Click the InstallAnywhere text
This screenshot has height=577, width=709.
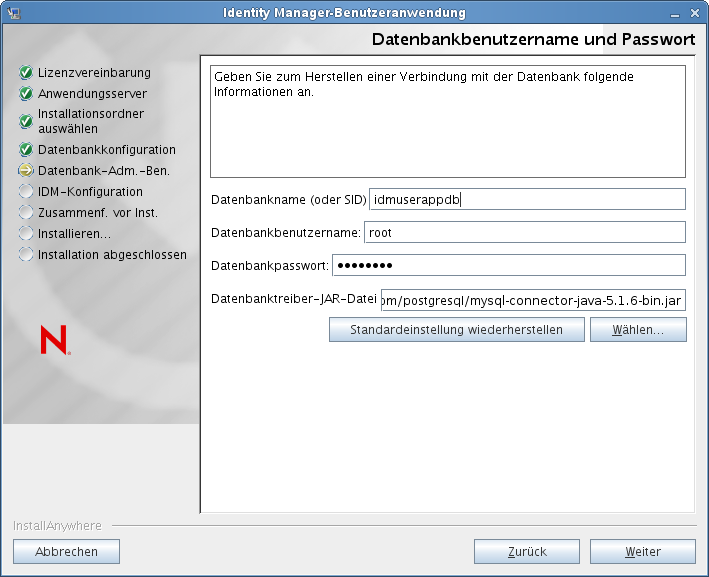pyautogui.click(x=57, y=526)
